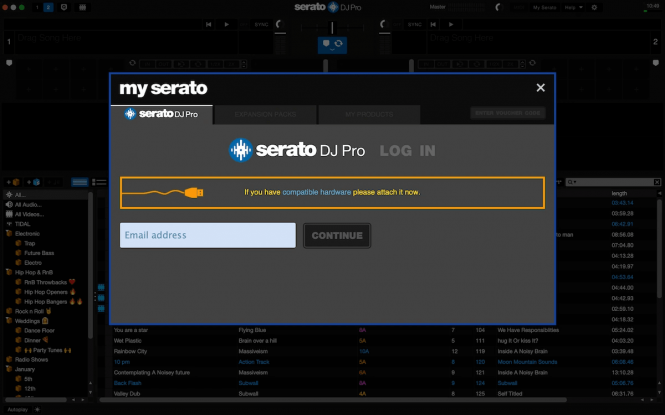Viewport: 665px width, 415px height.
Task: Open the Expansion Packs tab
Action: click(x=265, y=114)
